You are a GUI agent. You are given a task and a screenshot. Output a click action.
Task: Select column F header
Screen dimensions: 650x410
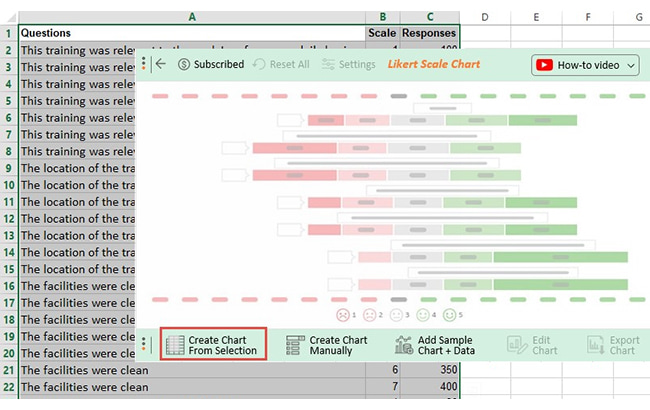588,17
